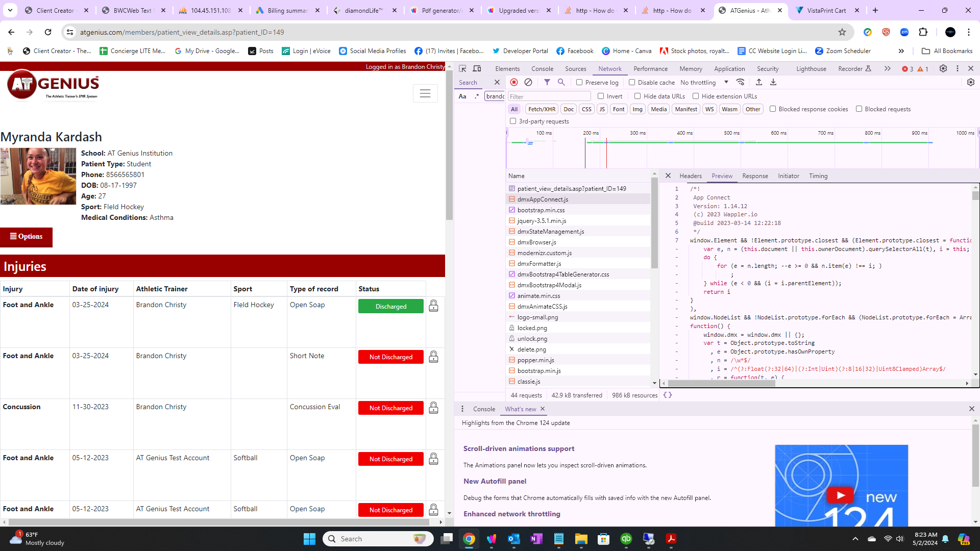980x551 pixels.
Task: Switch to the Elements tab
Action: tap(507, 68)
